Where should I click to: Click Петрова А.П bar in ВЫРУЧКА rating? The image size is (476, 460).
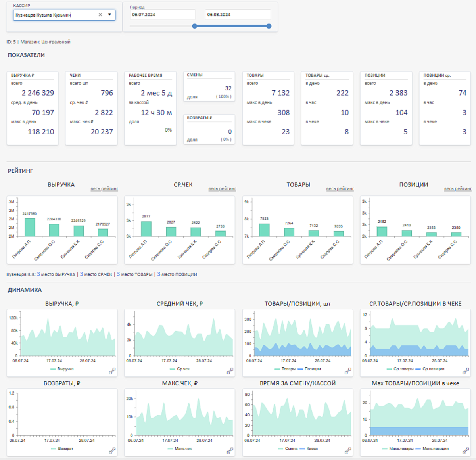click(30, 227)
